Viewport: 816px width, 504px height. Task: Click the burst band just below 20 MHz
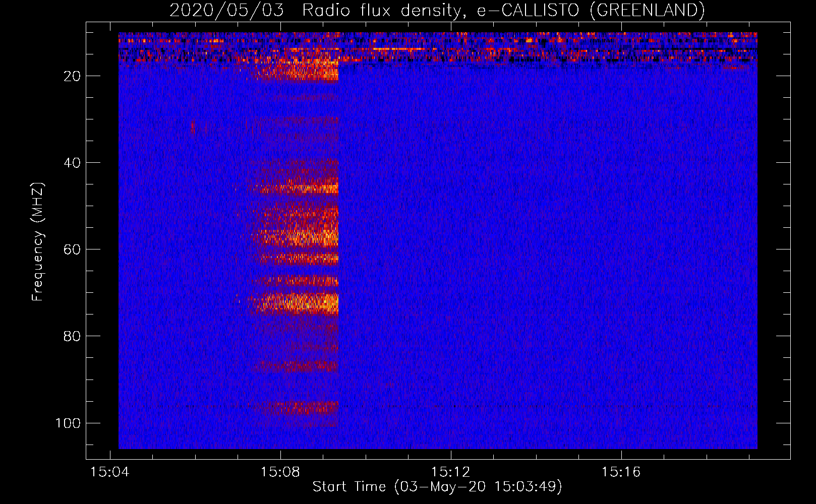point(295,70)
